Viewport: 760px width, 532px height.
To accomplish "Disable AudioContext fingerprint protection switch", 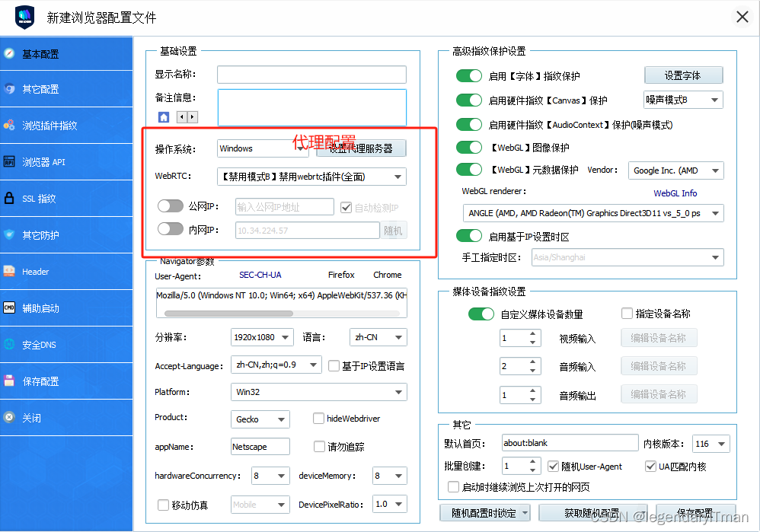I will point(468,125).
